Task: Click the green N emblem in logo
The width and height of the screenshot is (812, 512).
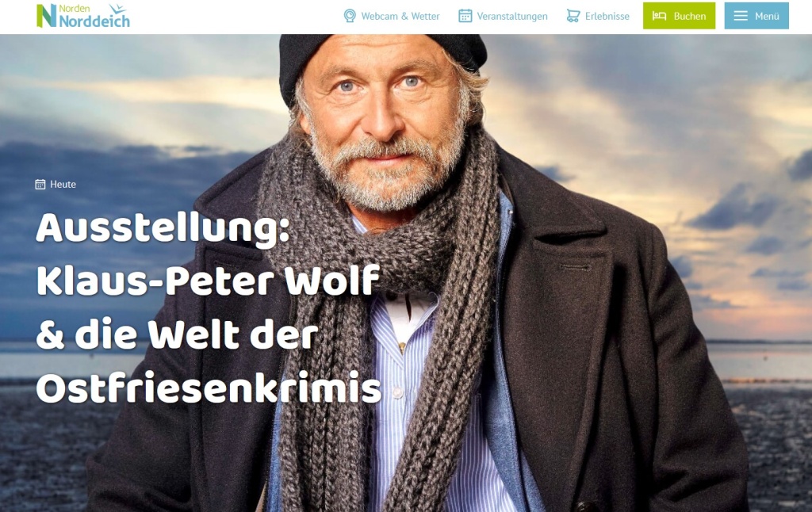Action: click(x=46, y=16)
